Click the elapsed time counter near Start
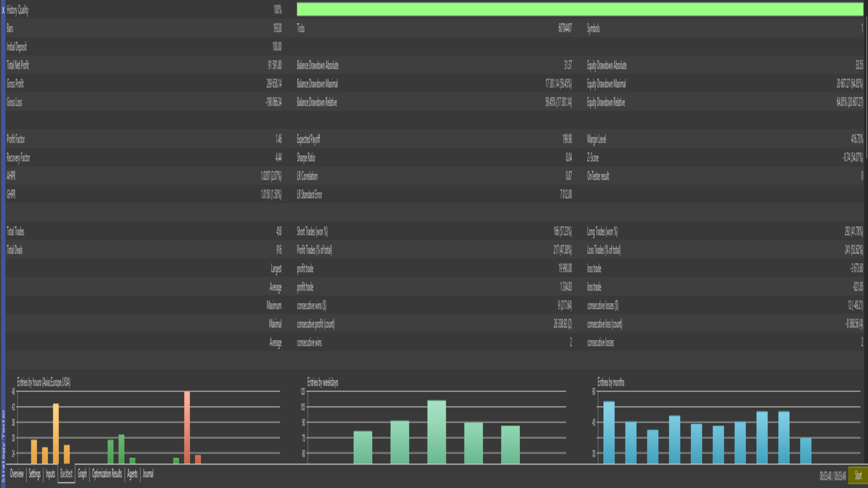This screenshot has width=868, height=488. tap(832, 476)
